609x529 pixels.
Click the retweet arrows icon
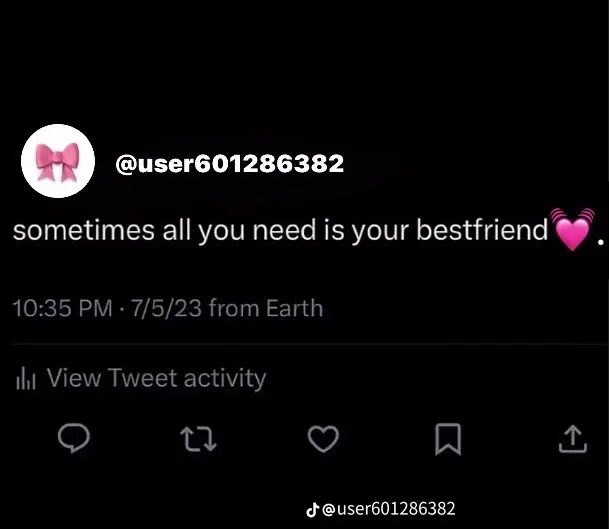tap(198, 439)
